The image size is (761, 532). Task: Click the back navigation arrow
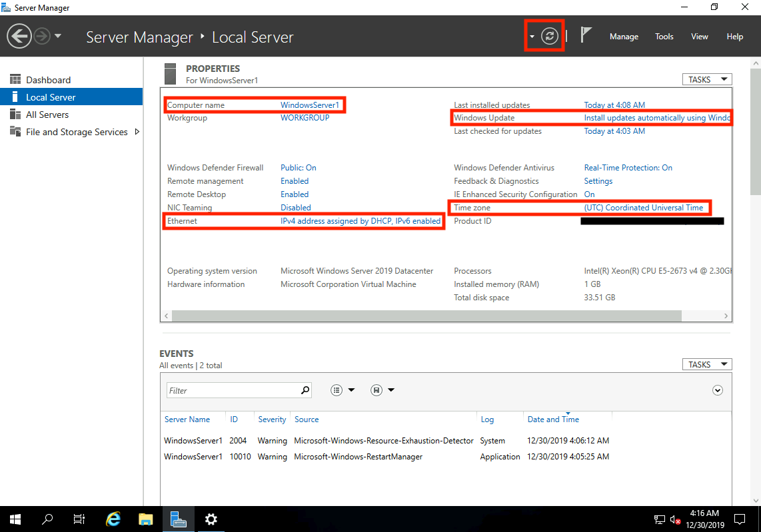[x=20, y=36]
